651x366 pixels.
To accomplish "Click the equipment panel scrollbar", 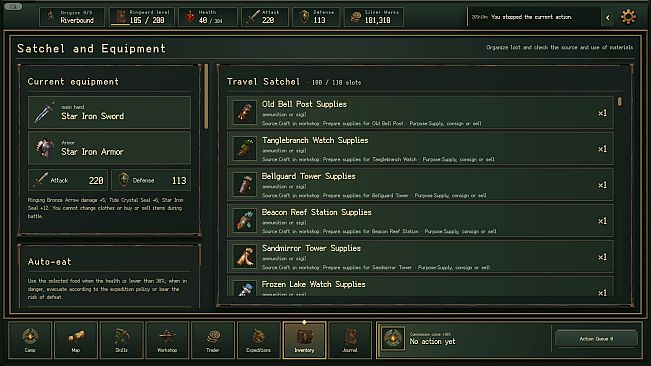I will coord(206,96).
